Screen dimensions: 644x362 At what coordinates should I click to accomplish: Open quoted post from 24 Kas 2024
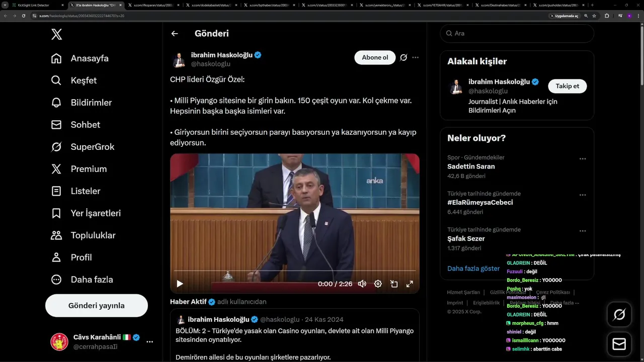[295, 335]
